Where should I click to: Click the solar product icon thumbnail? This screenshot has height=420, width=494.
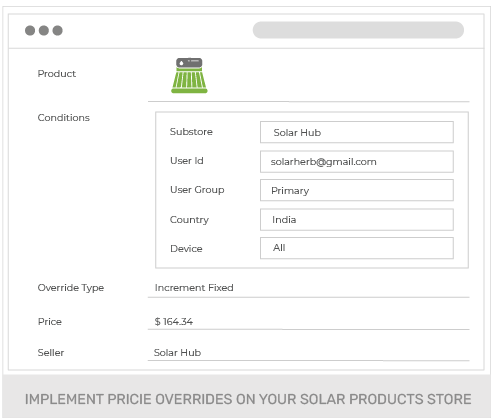tap(189, 75)
